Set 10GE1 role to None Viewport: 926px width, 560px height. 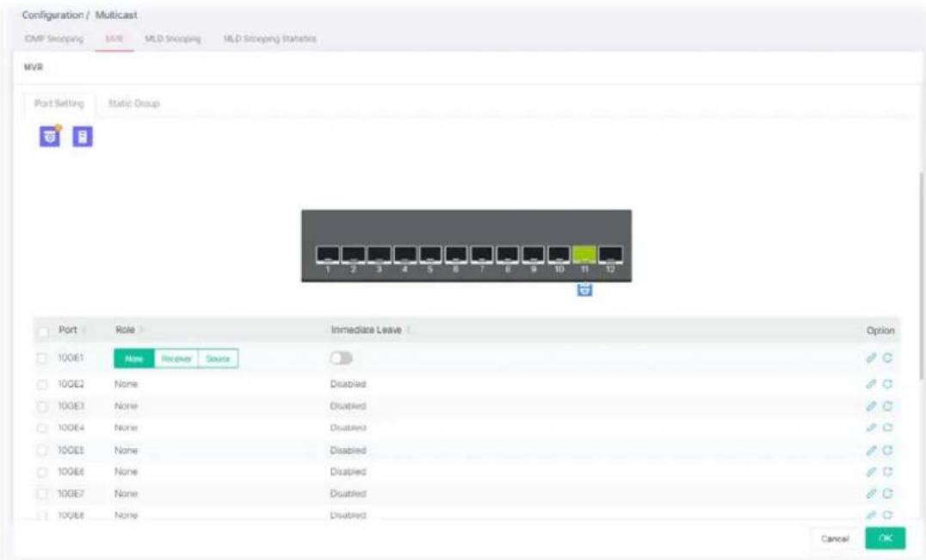134,358
